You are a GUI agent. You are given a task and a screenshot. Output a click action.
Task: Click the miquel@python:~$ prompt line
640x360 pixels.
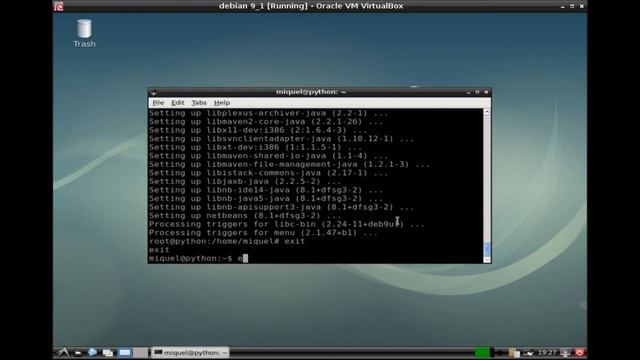coord(198,258)
